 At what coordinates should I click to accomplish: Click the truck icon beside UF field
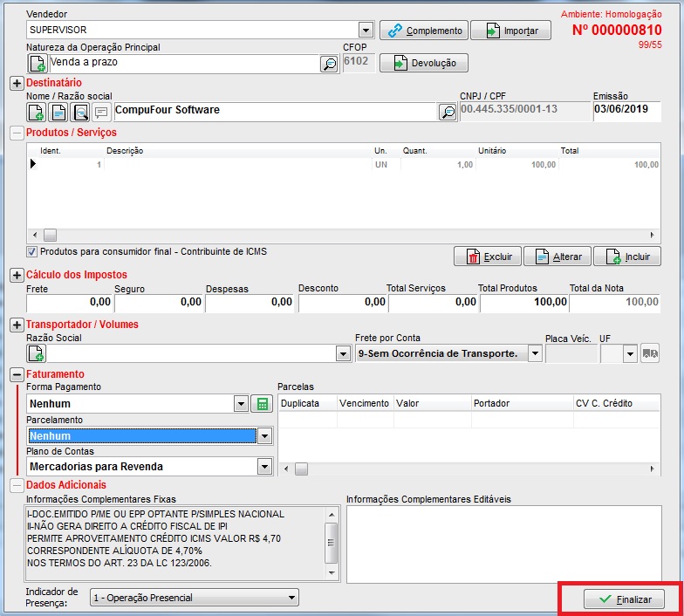coord(650,353)
